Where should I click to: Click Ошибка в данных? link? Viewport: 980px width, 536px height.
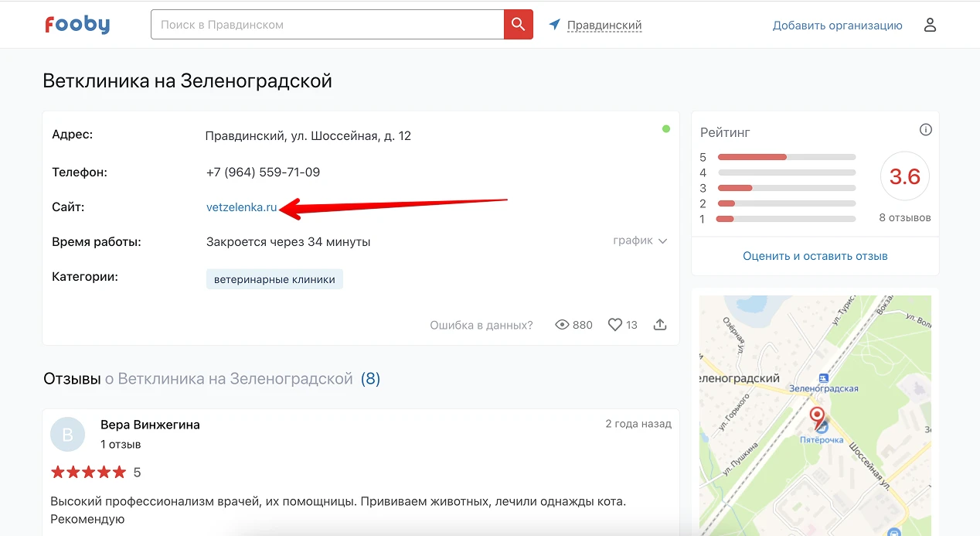[481, 325]
